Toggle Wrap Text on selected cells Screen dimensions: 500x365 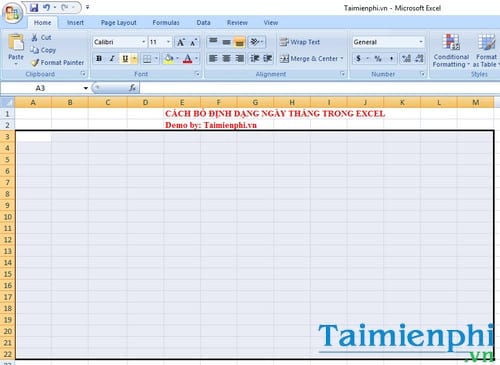pos(300,42)
